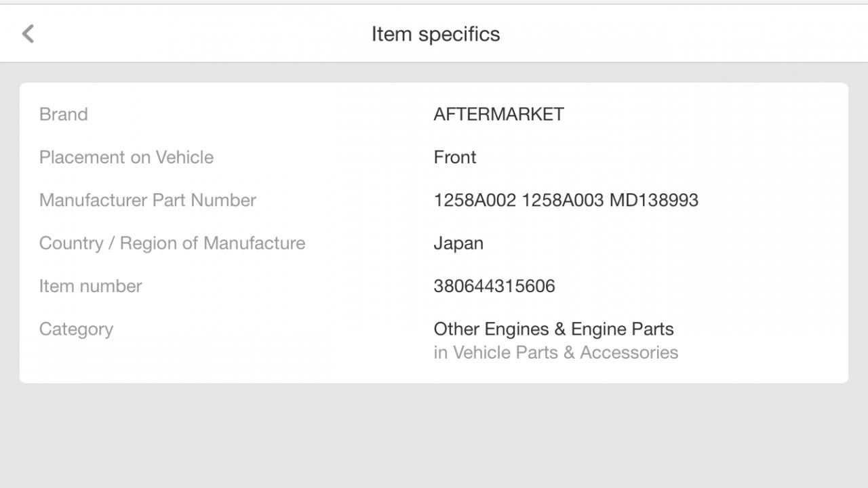Click part number 1258A002
Viewport: 868px width, 488px height.
coord(475,200)
